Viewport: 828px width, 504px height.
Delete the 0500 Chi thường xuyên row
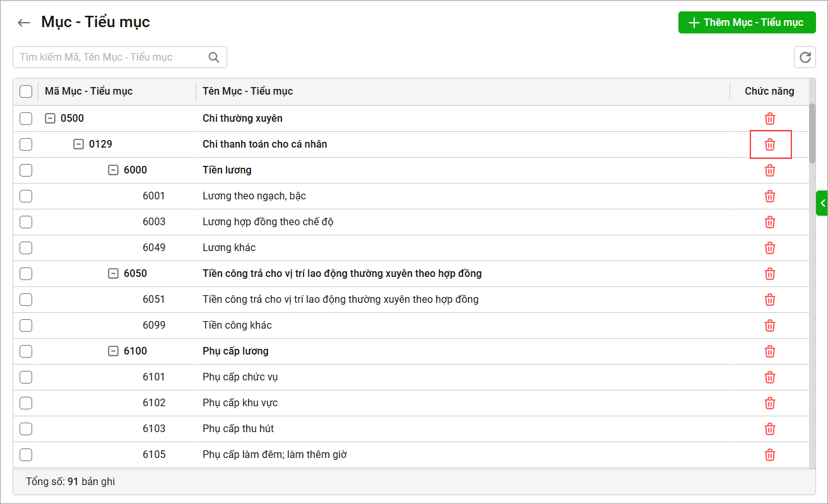[770, 119]
